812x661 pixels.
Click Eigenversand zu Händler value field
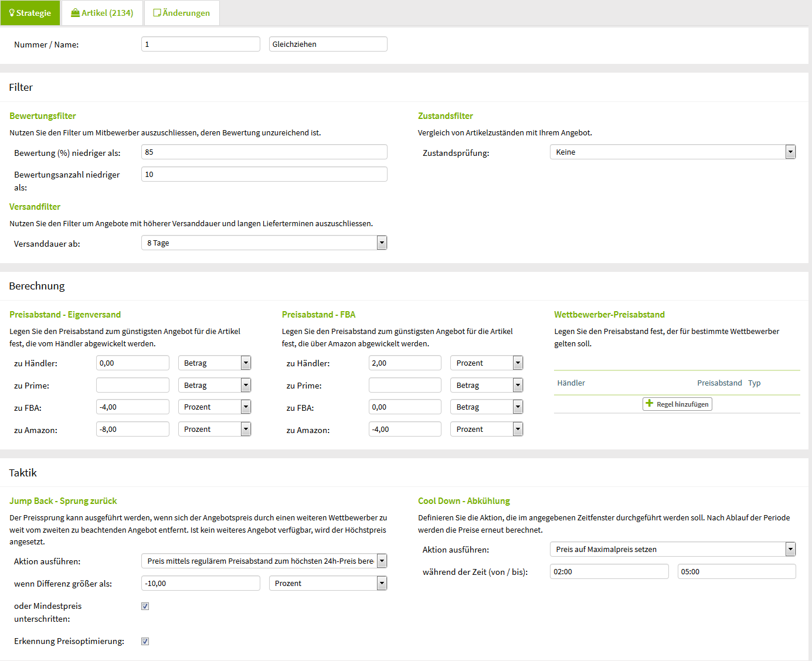[132, 363]
